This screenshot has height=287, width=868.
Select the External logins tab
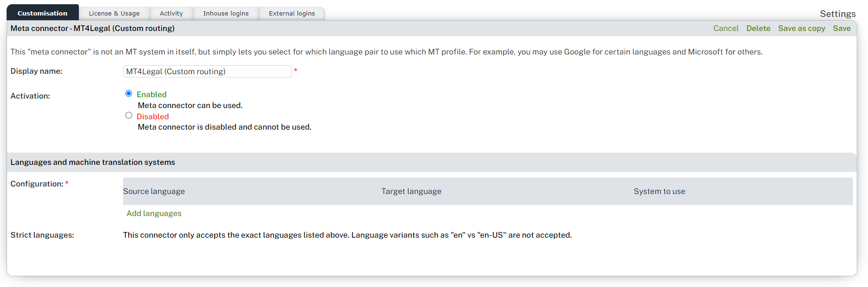(x=292, y=13)
